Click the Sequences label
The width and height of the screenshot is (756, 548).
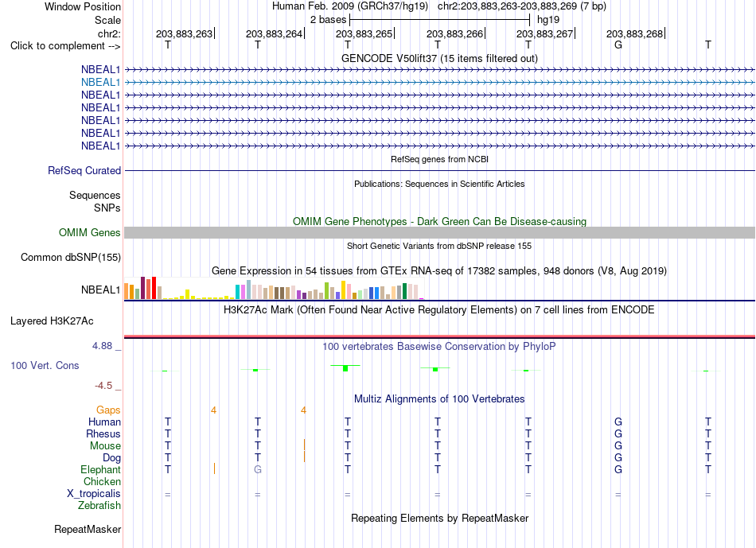(95, 195)
